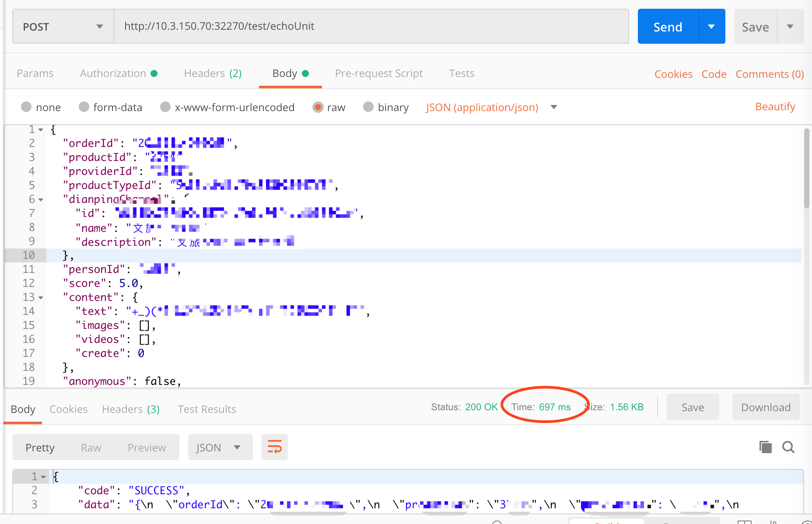Switch response view to Preview
Screen dimensions: 812x524
[147, 447]
